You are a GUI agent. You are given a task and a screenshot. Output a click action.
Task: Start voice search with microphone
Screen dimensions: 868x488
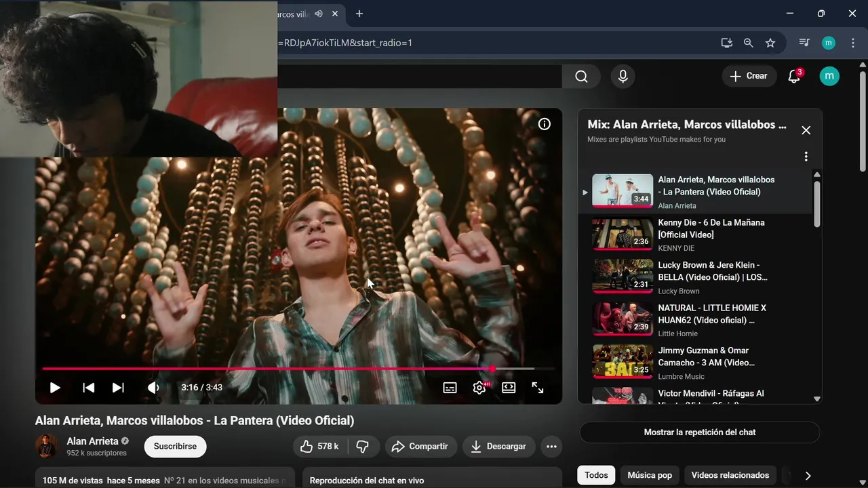(623, 77)
